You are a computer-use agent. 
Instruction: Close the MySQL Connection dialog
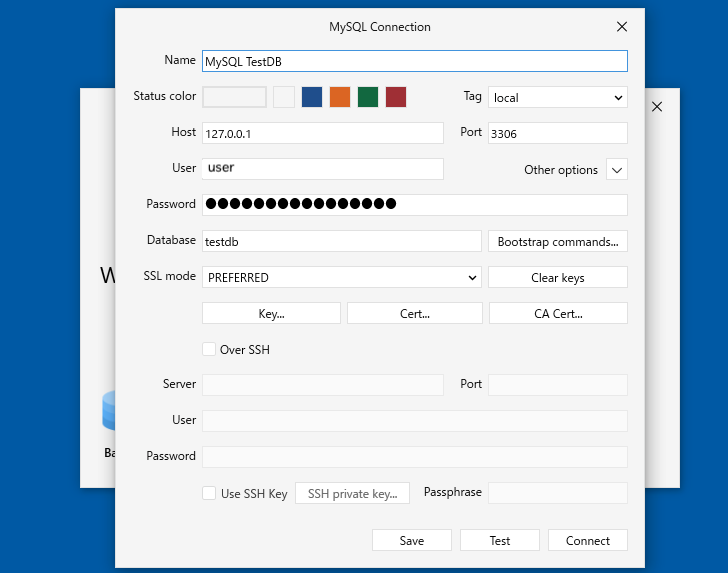(622, 27)
